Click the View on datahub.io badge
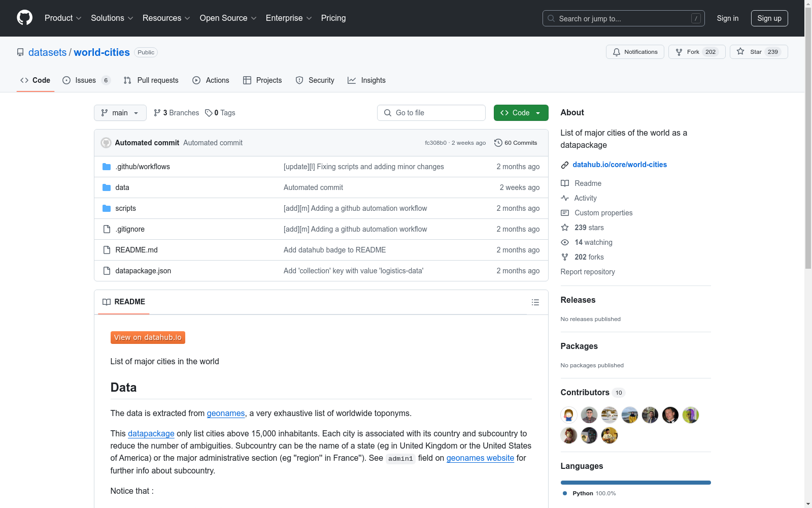The image size is (812, 508). 148,337
